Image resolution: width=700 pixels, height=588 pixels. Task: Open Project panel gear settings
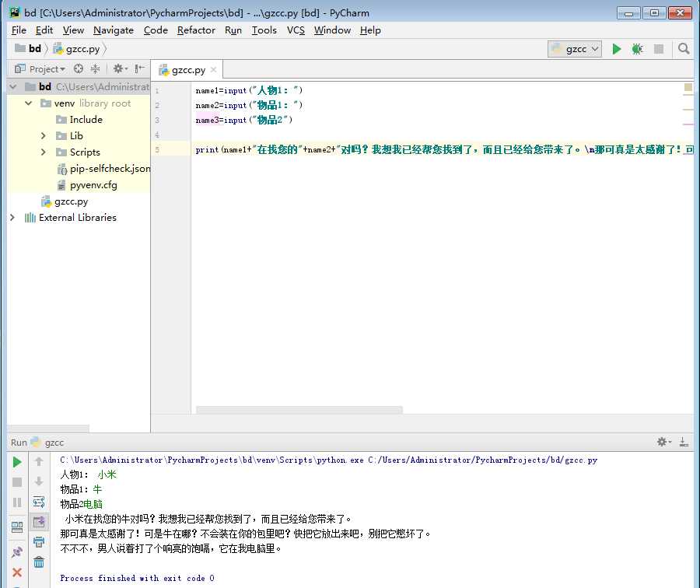pyautogui.click(x=120, y=68)
